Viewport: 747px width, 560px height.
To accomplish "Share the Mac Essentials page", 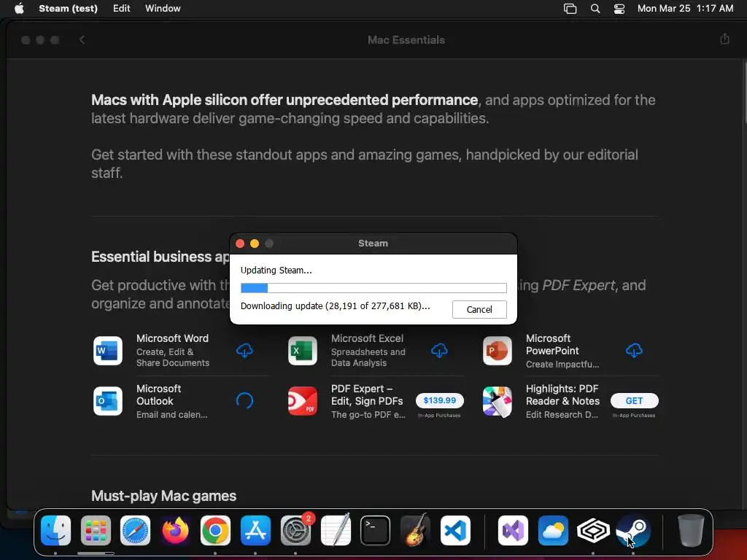I will point(724,39).
